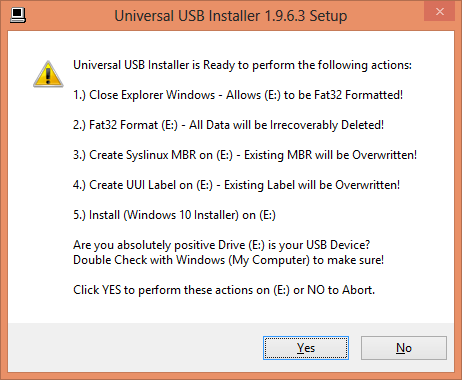The width and height of the screenshot is (462, 380).
Task: Click the "Ready to perform the following actions" line
Action: (x=242, y=65)
